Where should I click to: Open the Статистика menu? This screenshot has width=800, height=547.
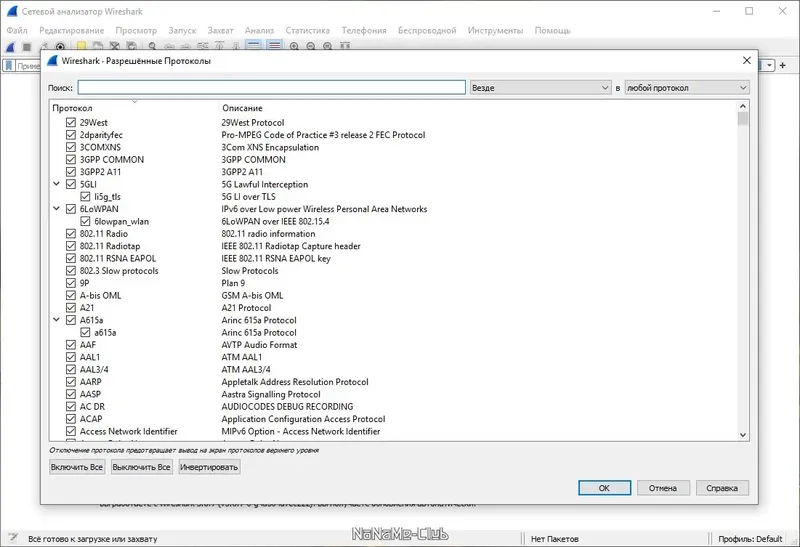(308, 31)
